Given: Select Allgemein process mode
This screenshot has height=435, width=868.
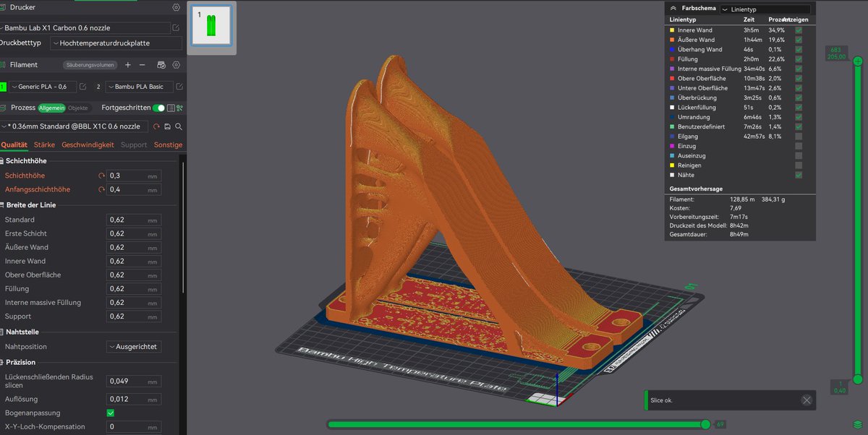Looking at the screenshot, I should pos(52,108).
